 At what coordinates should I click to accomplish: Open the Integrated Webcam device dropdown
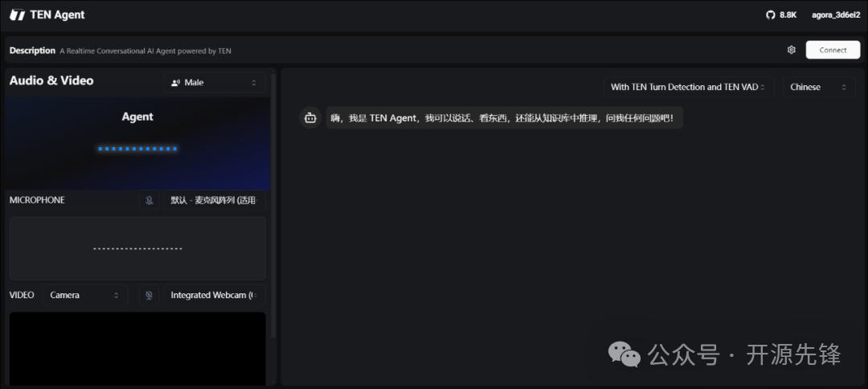[x=215, y=295]
